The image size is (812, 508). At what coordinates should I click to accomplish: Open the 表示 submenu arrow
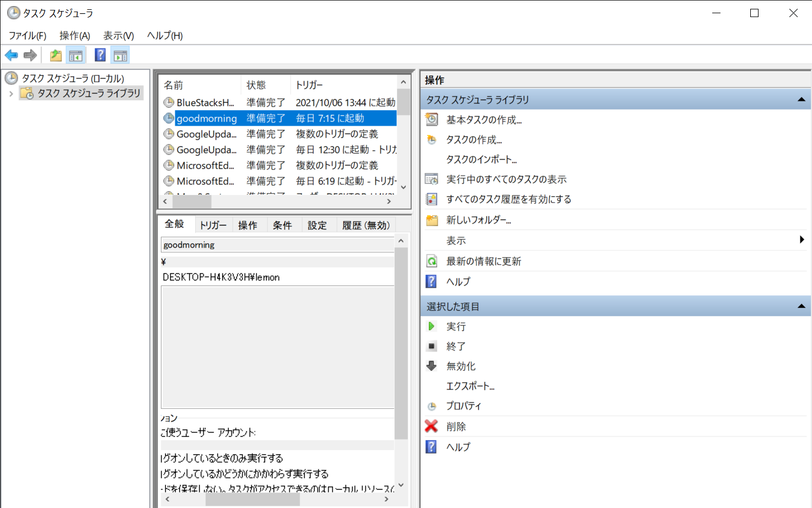pos(802,240)
